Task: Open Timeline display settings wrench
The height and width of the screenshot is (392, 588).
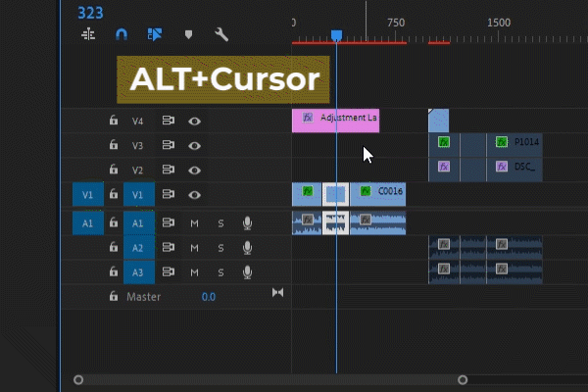Action: tap(221, 34)
